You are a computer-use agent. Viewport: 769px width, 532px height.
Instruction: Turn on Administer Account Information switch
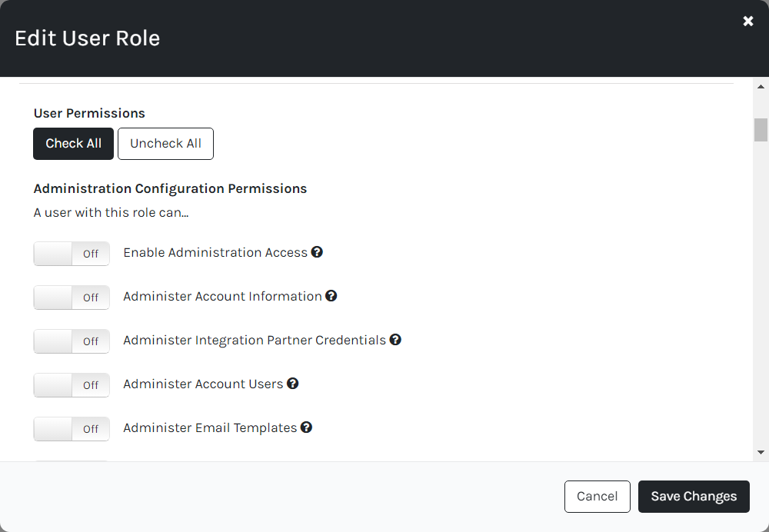[72, 297]
